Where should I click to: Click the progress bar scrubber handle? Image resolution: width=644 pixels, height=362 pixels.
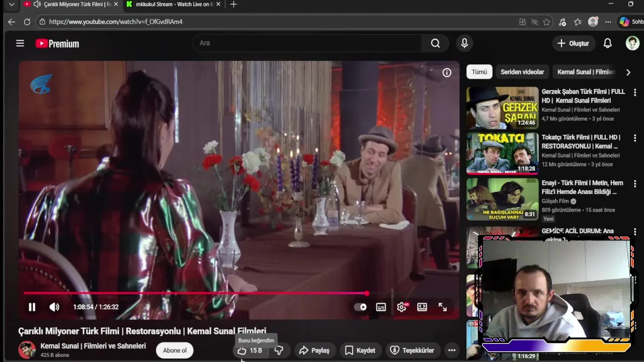coord(367,293)
